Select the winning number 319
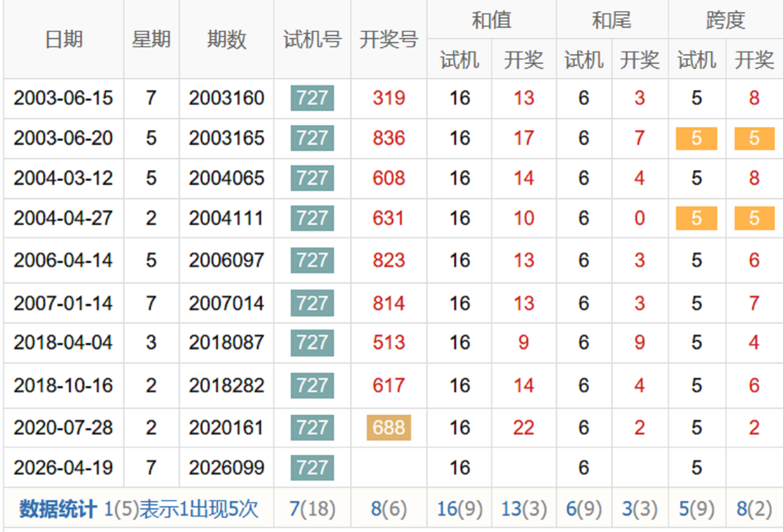 [x=389, y=98]
